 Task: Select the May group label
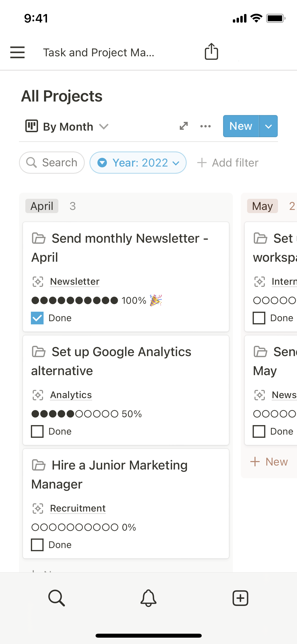[x=262, y=206]
